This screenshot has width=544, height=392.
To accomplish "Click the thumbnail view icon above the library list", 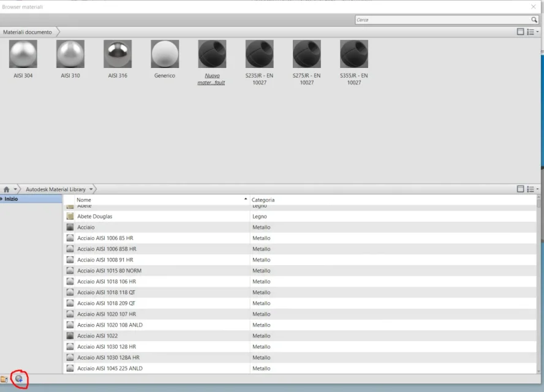I will pos(520,189).
